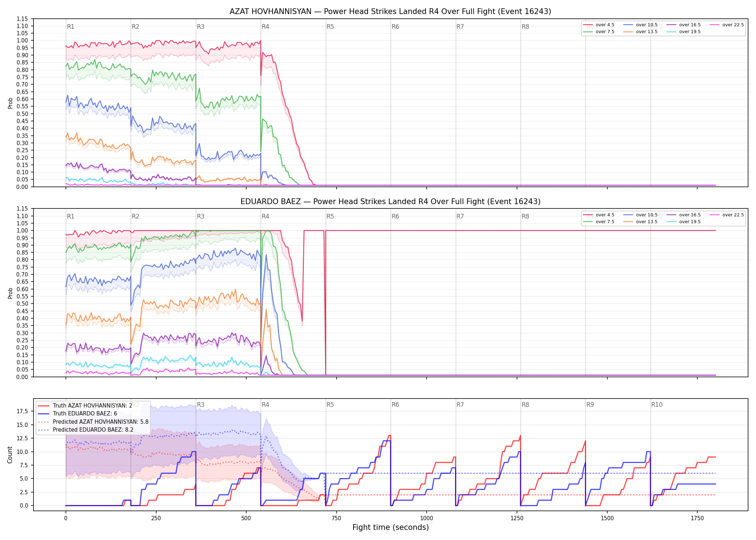Click the R8 round label in Baez chart
Screen dimensions: 756x540
525,216
